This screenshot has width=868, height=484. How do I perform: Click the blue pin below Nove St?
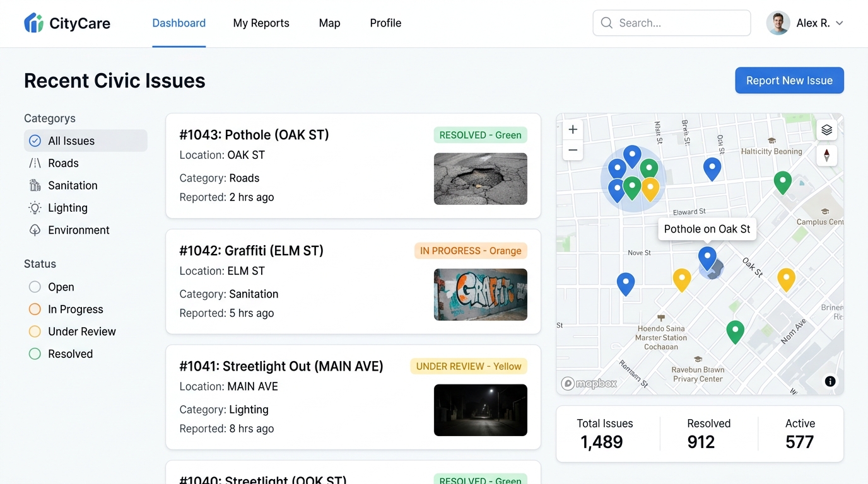(625, 284)
